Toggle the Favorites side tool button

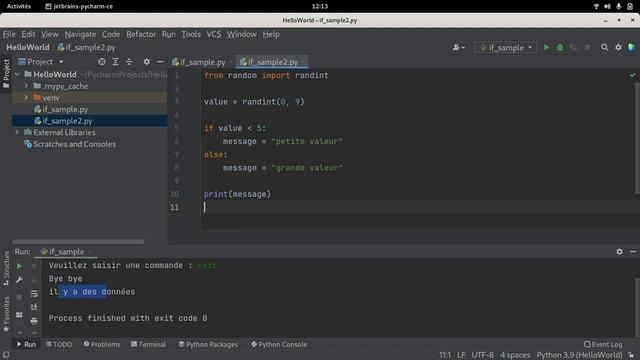[x=6, y=314]
